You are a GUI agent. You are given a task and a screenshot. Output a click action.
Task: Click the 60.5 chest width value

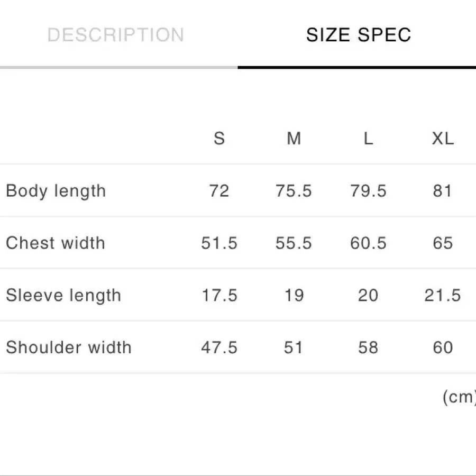click(368, 243)
